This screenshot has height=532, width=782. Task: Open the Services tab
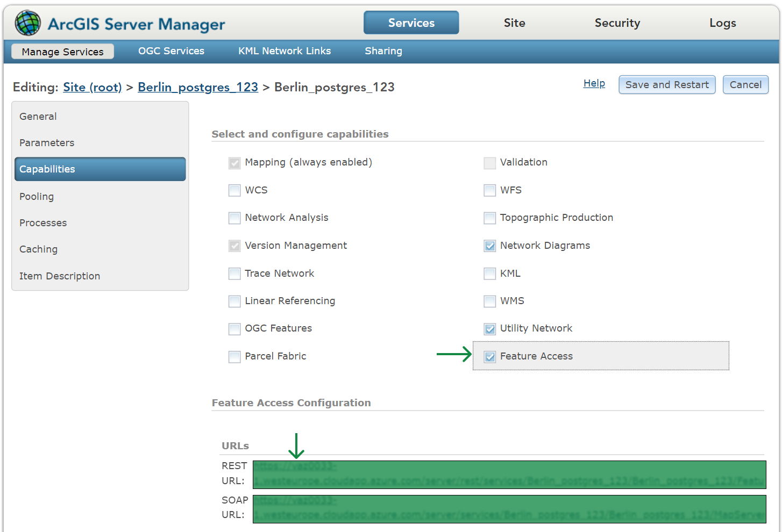click(x=411, y=23)
